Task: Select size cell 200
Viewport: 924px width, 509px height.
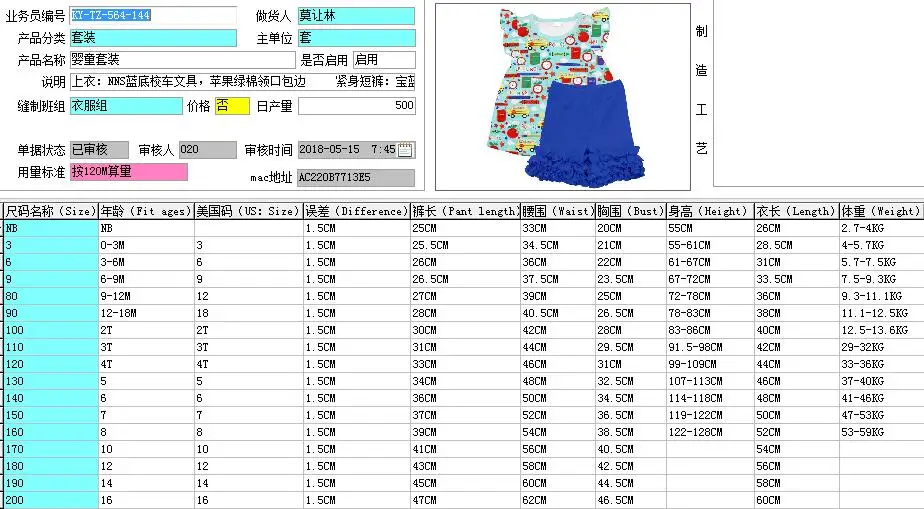Action: pyautogui.click(x=51, y=501)
